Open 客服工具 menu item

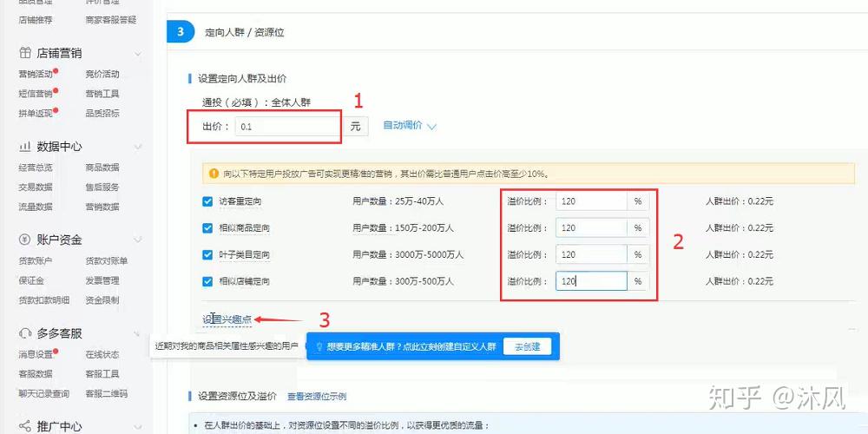[x=102, y=374]
